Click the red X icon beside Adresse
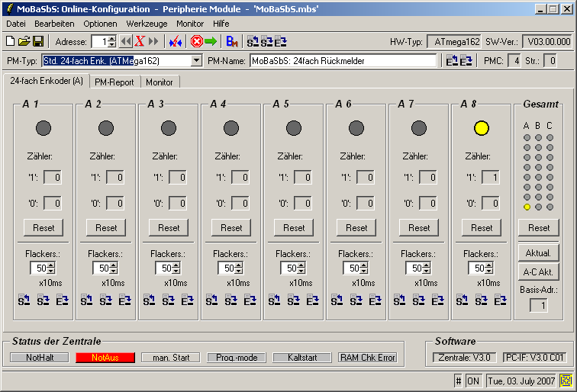The width and height of the screenshot is (577, 392). 140,41
